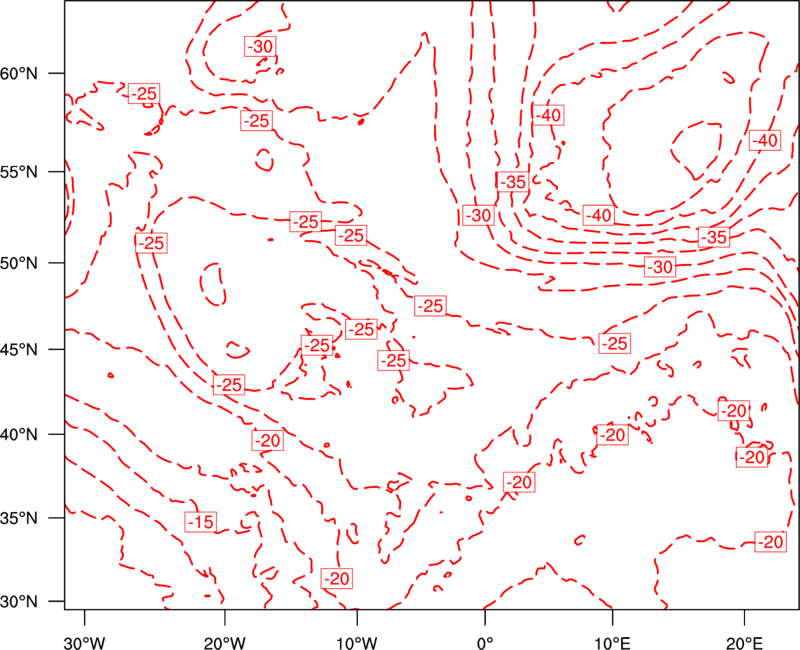Click the 45°N latitude axis label
This screenshot has width=800, height=650.
click(x=19, y=349)
